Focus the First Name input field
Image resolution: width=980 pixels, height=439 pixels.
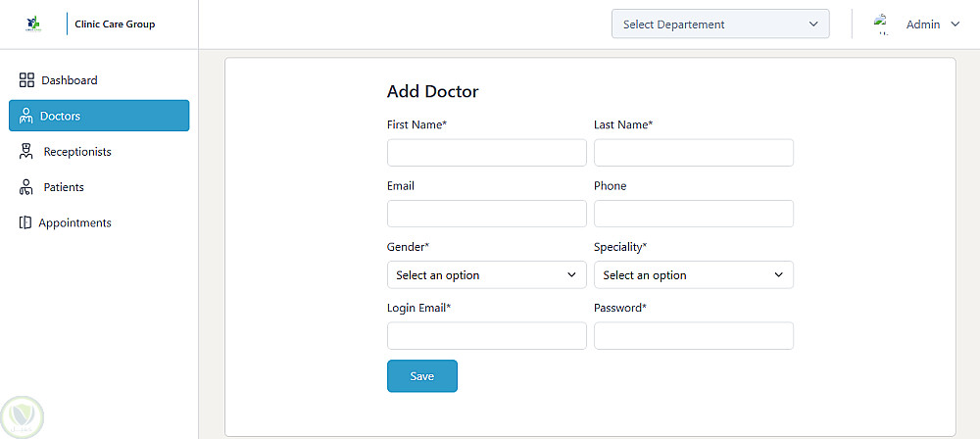click(486, 153)
